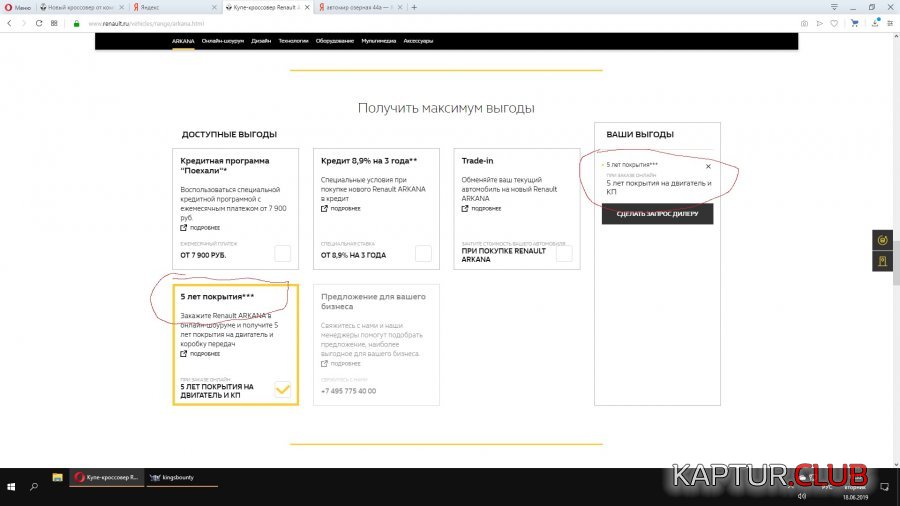Go back using browser back arrow
The image size is (900, 506).
[x=9, y=24]
